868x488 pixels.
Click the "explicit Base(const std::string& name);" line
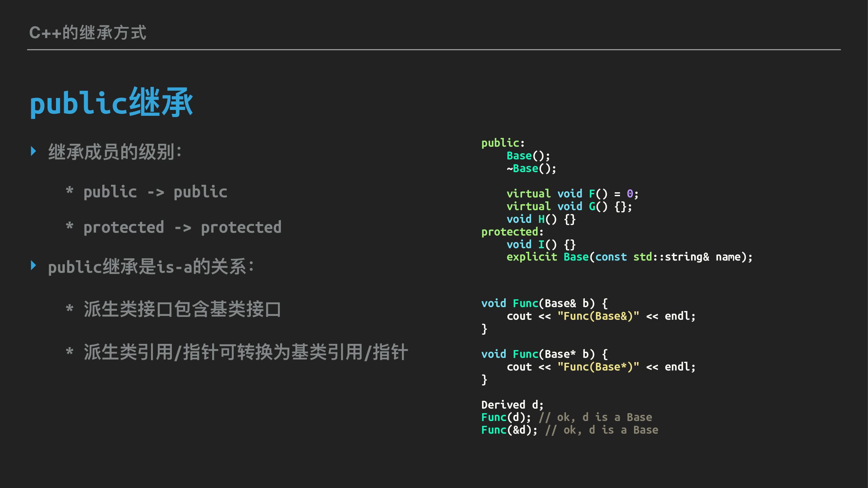(629, 257)
